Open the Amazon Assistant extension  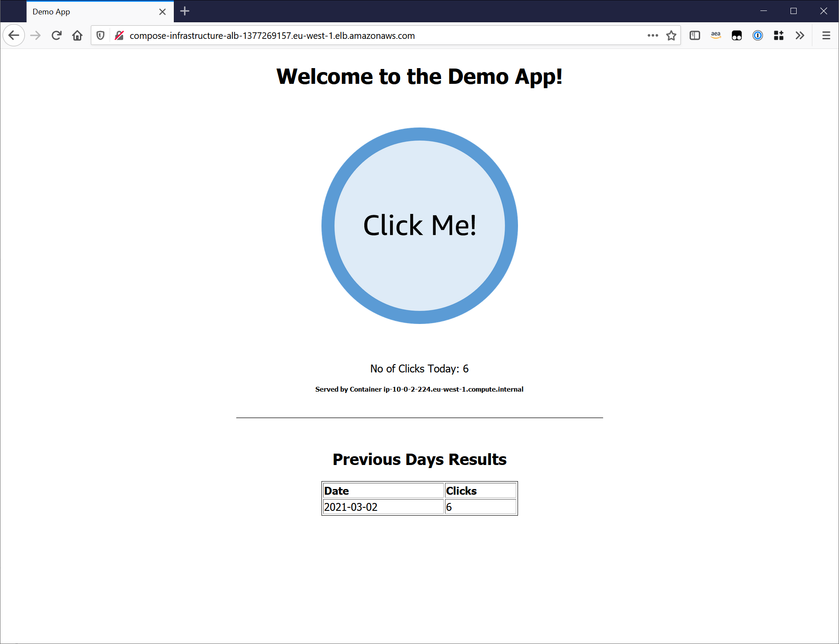tap(715, 35)
